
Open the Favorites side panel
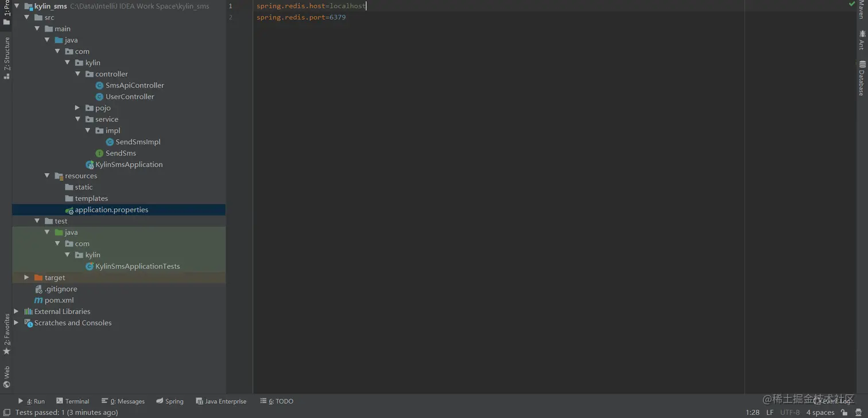[6, 334]
